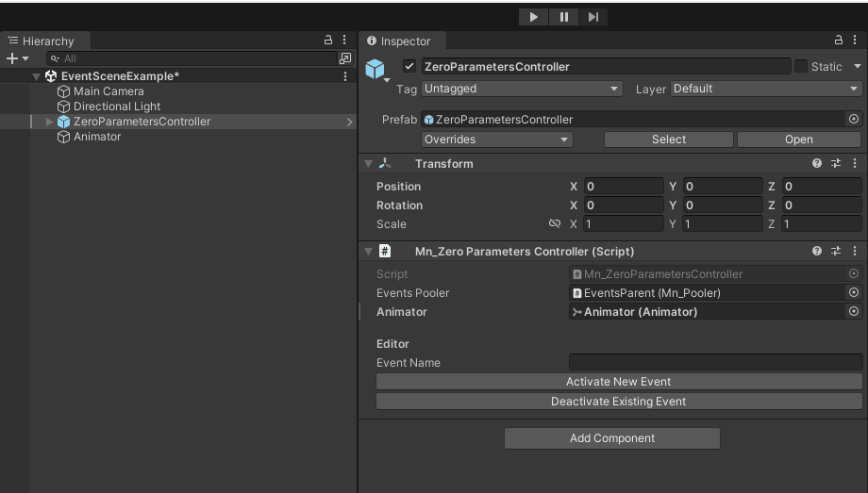This screenshot has width=868, height=493.
Task: Open search window icon in Hierarchy
Action: (x=345, y=58)
